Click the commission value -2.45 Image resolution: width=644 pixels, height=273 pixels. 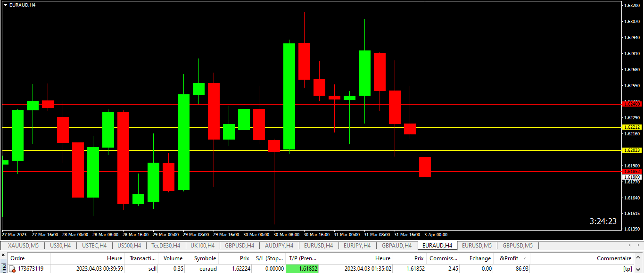(x=451, y=269)
